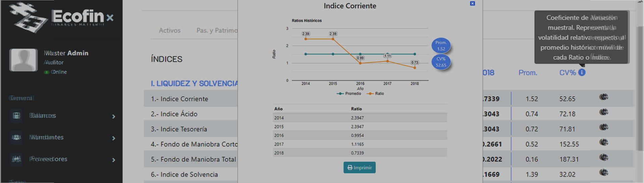Close the Indice Corriente modal
The width and height of the screenshot is (644, 183).
(x=472, y=3)
